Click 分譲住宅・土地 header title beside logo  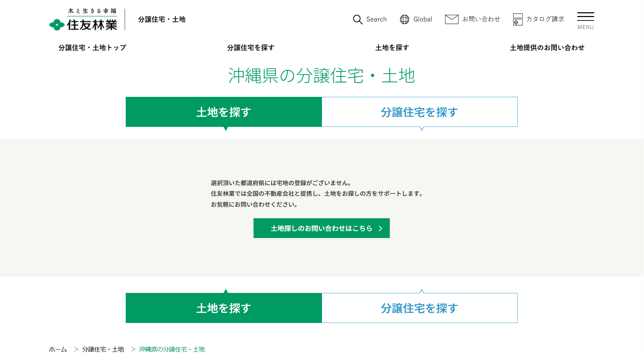click(x=162, y=19)
